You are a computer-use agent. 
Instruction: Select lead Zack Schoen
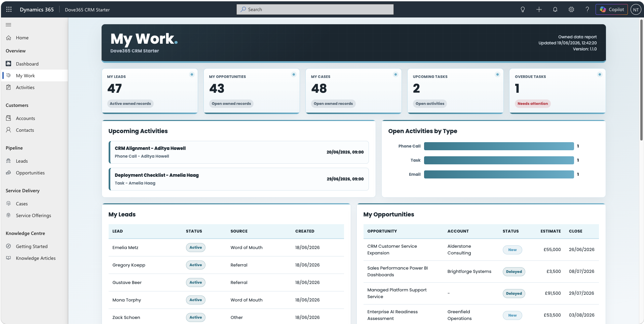(126, 318)
